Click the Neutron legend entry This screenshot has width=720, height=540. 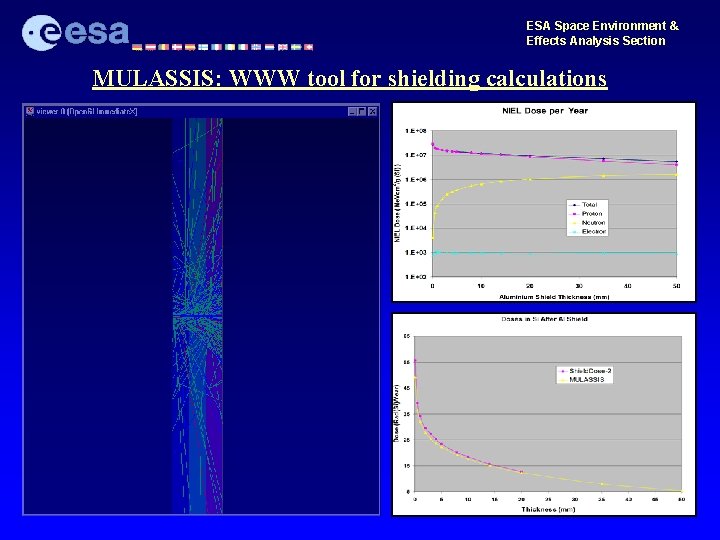tap(587, 223)
